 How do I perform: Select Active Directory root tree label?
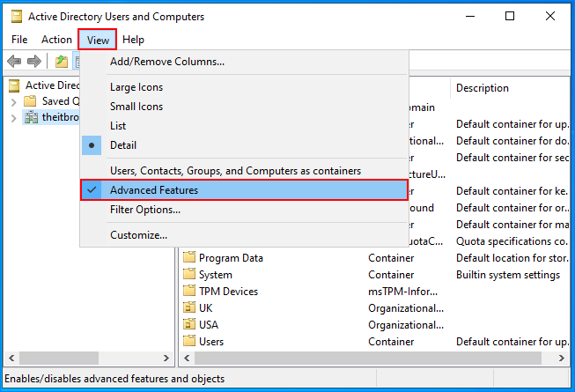click(x=53, y=85)
